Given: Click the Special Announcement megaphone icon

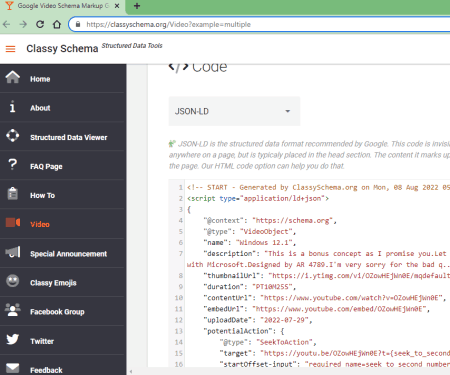Looking at the screenshot, I should (x=13, y=252).
